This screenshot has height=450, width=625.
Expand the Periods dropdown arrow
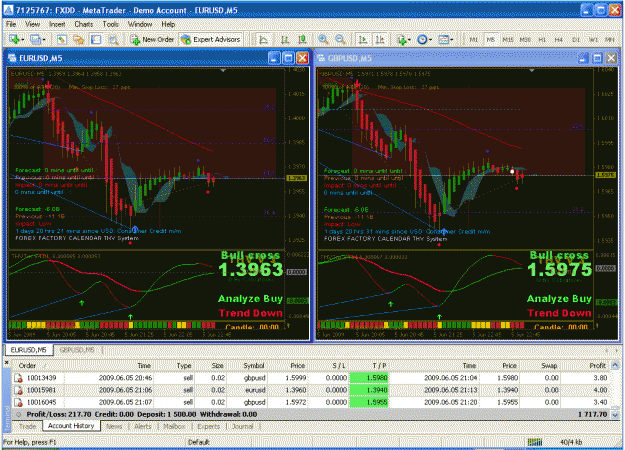click(430, 40)
